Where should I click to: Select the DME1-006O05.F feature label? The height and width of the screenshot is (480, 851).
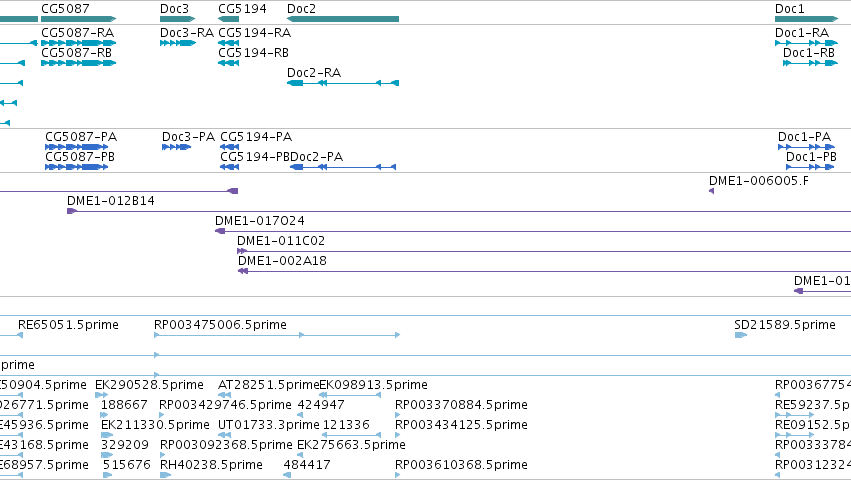[x=759, y=181]
